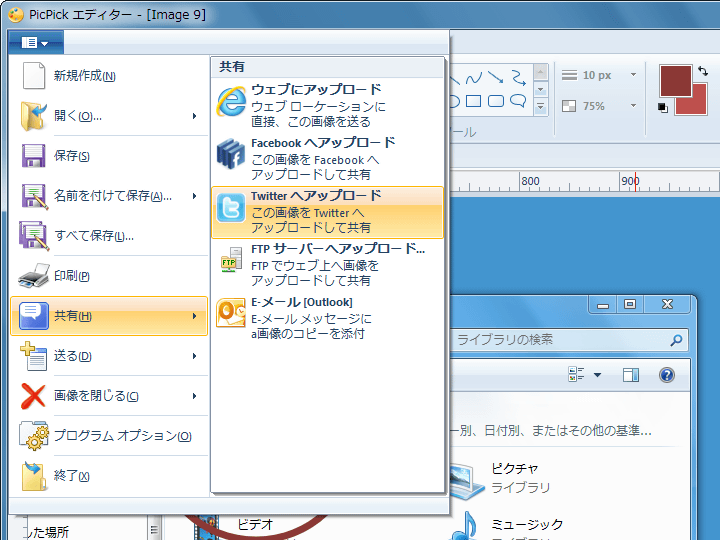Screen dimensions: 720x540
Task: Open the 75% opacity dropdown
Action: 633,106
